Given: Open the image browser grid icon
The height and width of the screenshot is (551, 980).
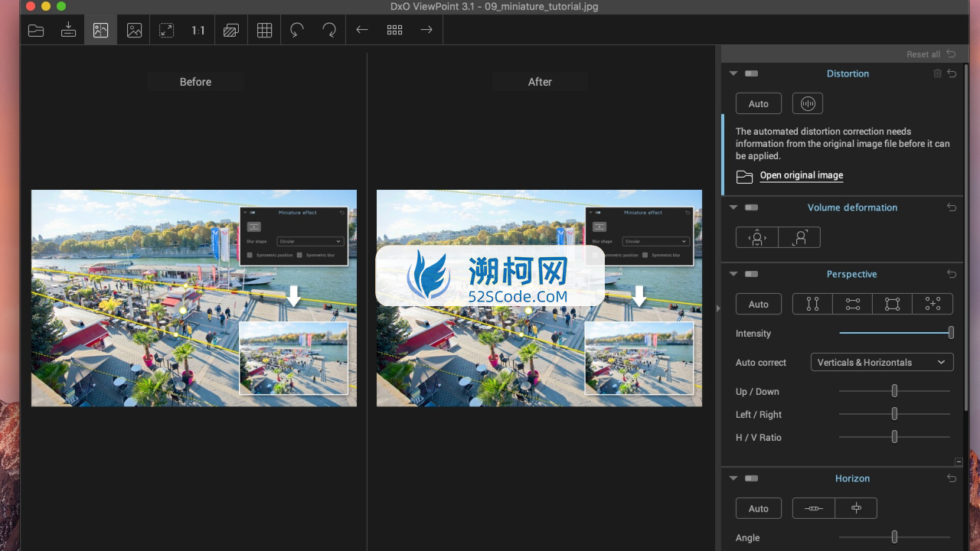Looking at the screenshot, I should pos(395,30).
